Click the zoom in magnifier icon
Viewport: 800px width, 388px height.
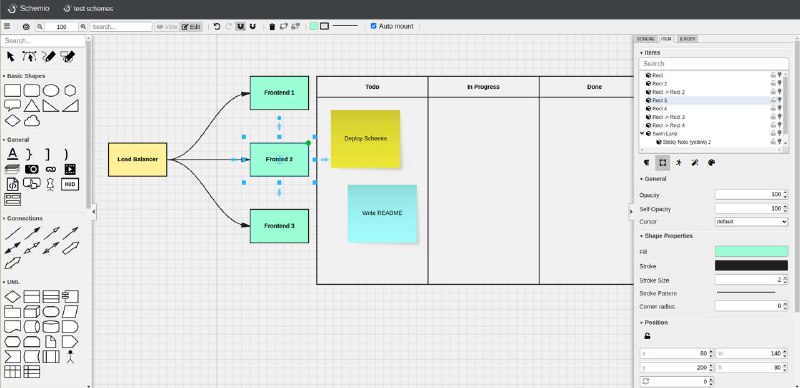click(84, 27)
